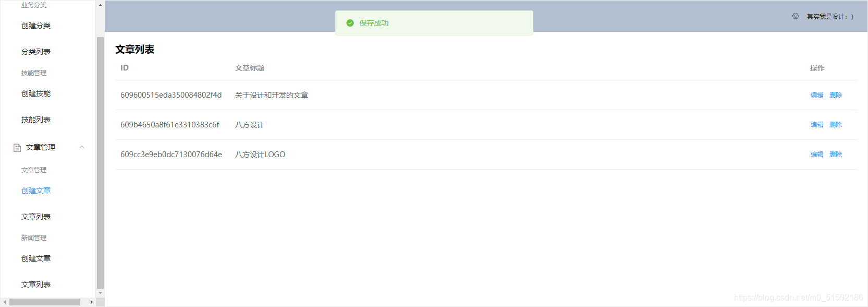Click horizontal scrollbar left arrow
Viewport: 868px width, 307px height.
tap(5, 302)
